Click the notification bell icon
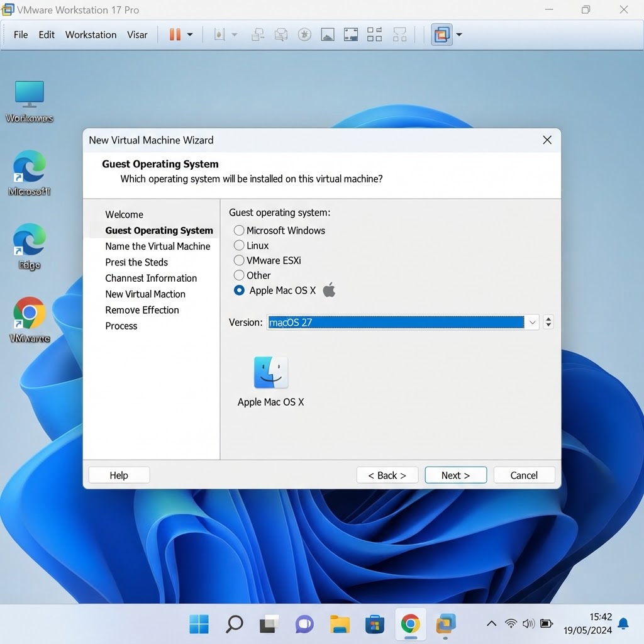The image size is (644, 644). coord(623,624)
